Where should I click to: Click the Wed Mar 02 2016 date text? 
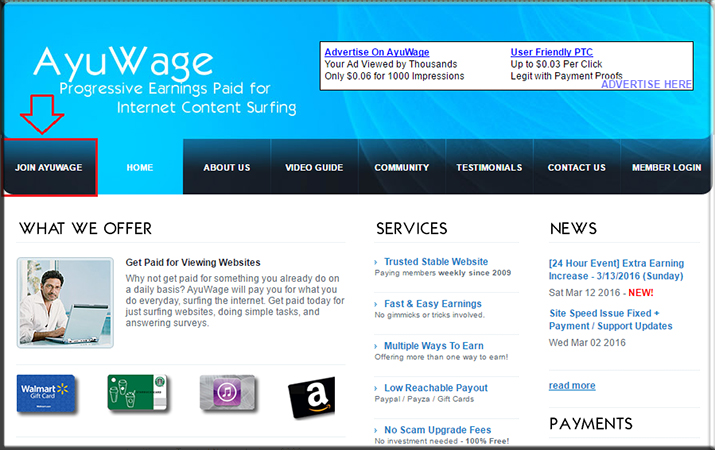point(587,343)
